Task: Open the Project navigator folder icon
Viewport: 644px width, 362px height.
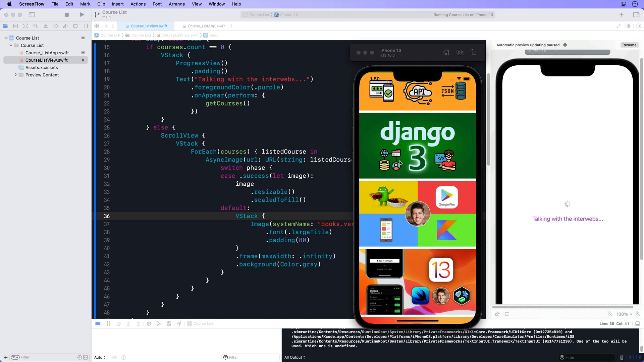Action: click(x=5, y=26)
